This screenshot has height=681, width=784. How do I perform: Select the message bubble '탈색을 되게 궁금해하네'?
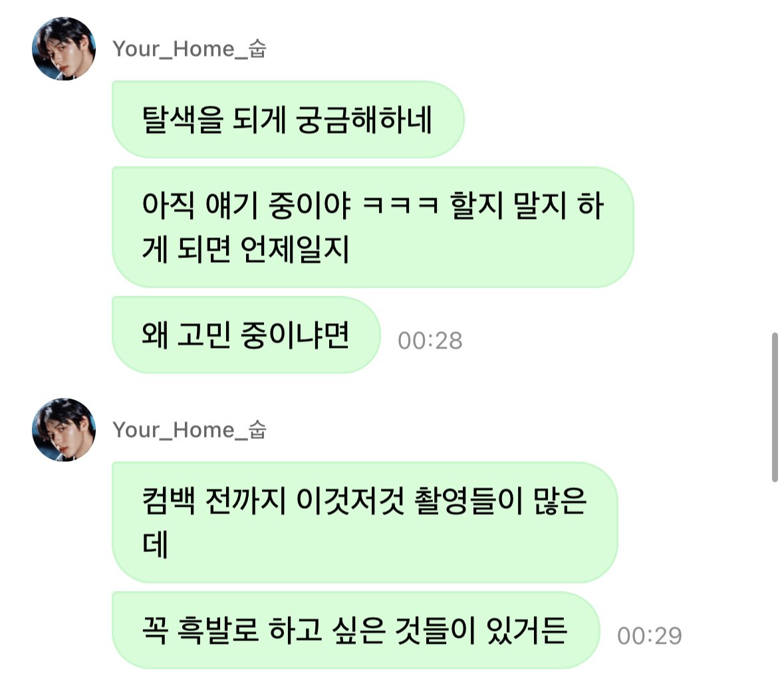(x=288, y=120)
